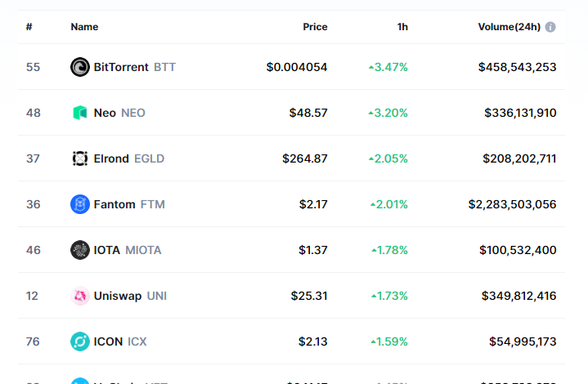Sort by Volume(24h) column header
The width and height of the screenshot is (588, 384).
point(509,27)
